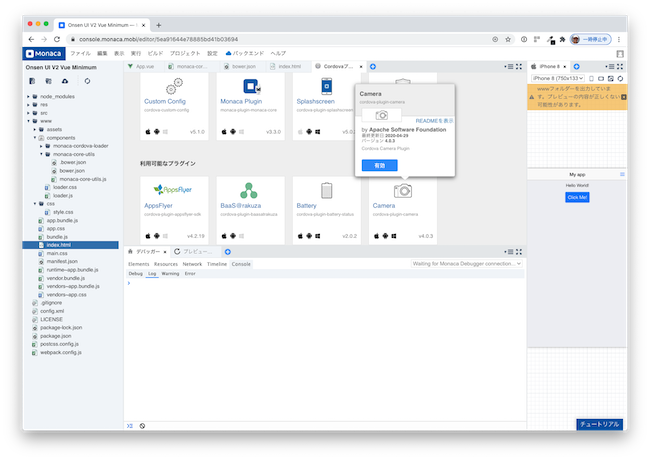Open the Chrome three-dot menu
The height and width of the screenshot is (460, 650).
[x=619, y=39]
